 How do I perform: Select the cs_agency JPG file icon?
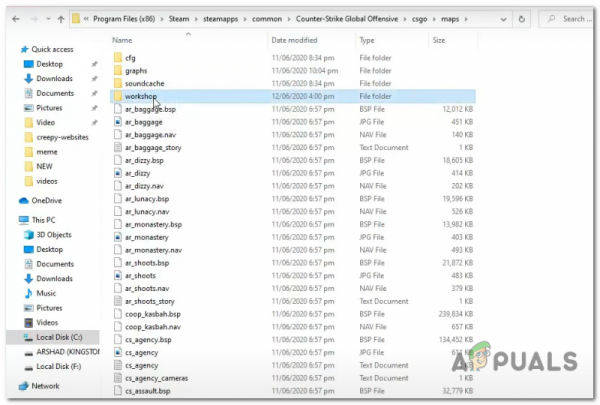118,352
